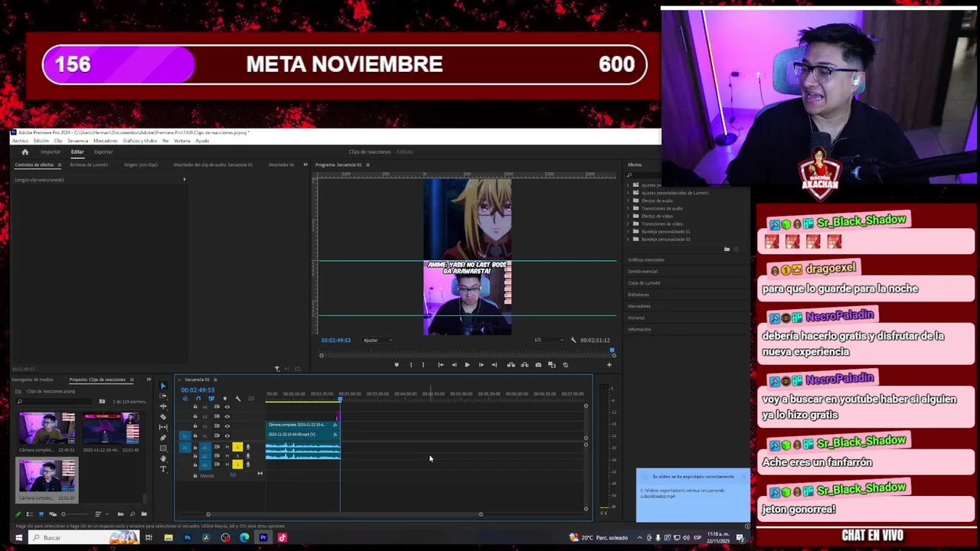980x551 pixels.
Task: Toggle V2 track output eye
Action: (227, 426)
